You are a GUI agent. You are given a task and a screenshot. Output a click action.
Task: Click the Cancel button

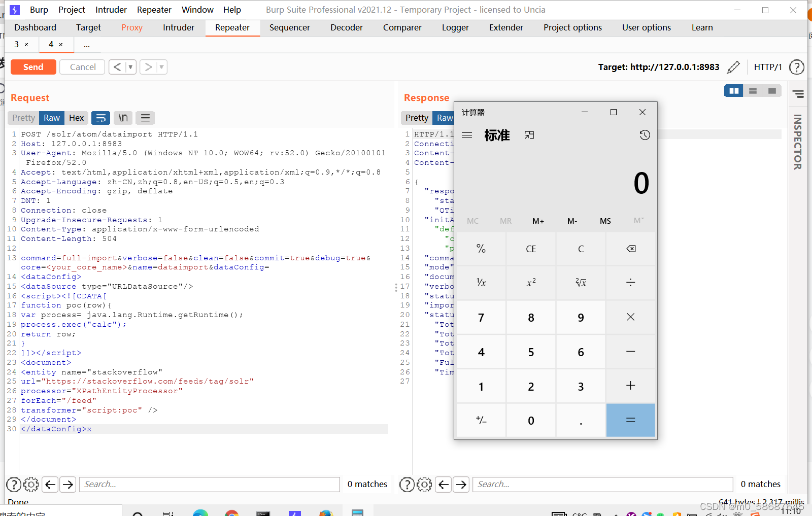coord(83,67)
